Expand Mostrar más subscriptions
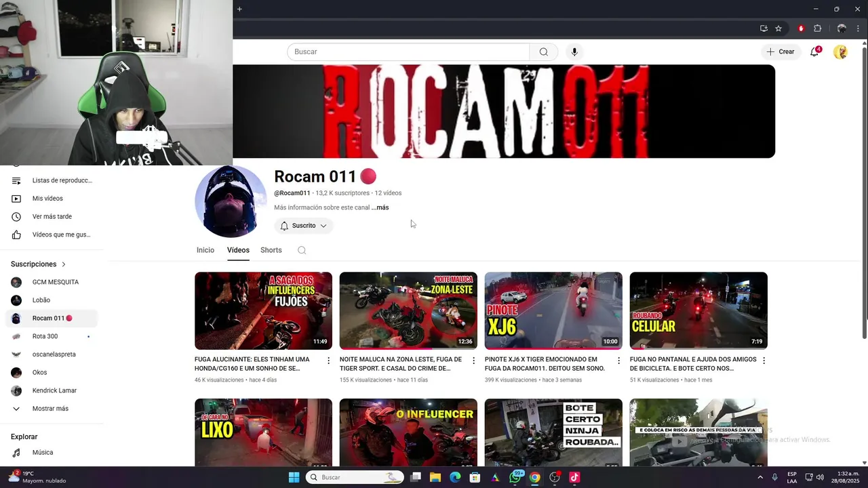868x488 pixels. point(49,409)
